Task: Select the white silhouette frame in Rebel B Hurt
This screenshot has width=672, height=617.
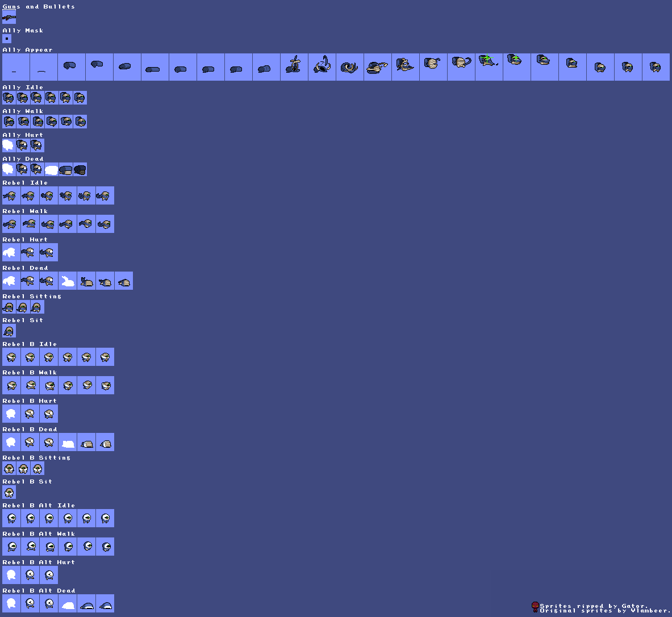Action: (11, 414)
